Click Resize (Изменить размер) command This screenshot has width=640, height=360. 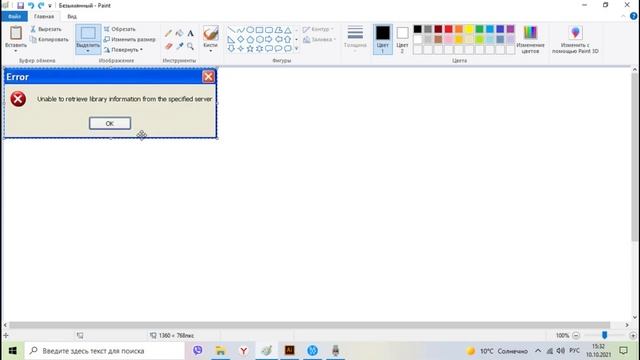pos(129,39)
